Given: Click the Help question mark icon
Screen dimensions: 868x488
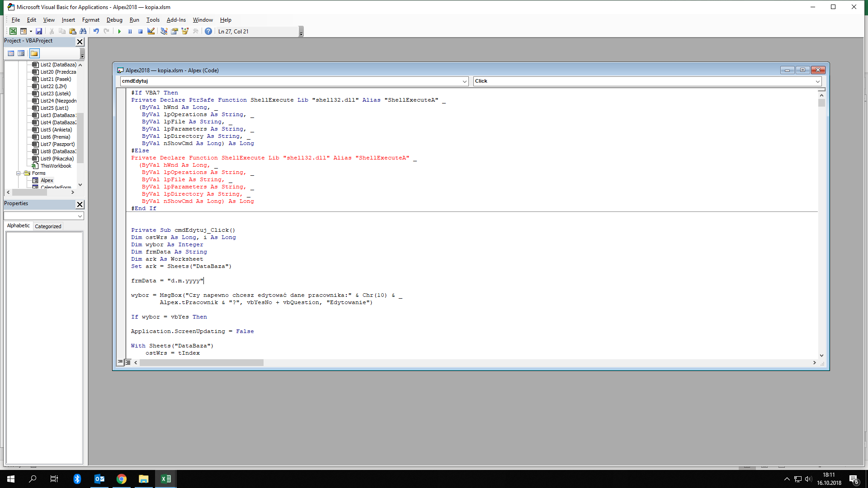Looking at the screenshot, I should click(x=208, y=31).
